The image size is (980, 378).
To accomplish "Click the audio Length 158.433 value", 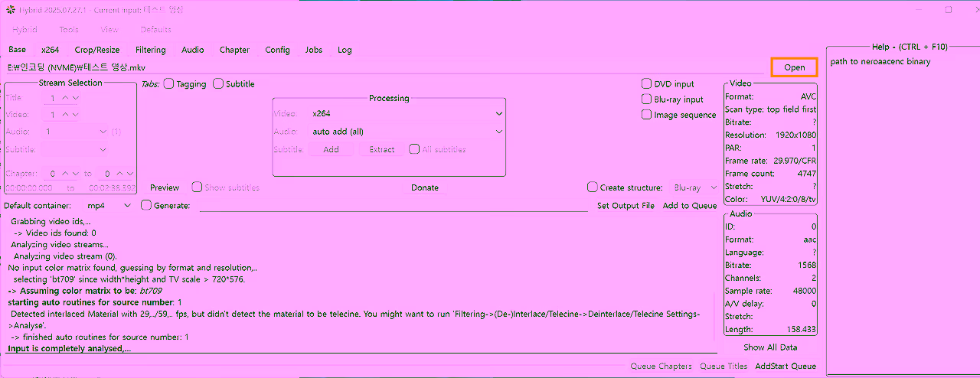I will 800,330.
